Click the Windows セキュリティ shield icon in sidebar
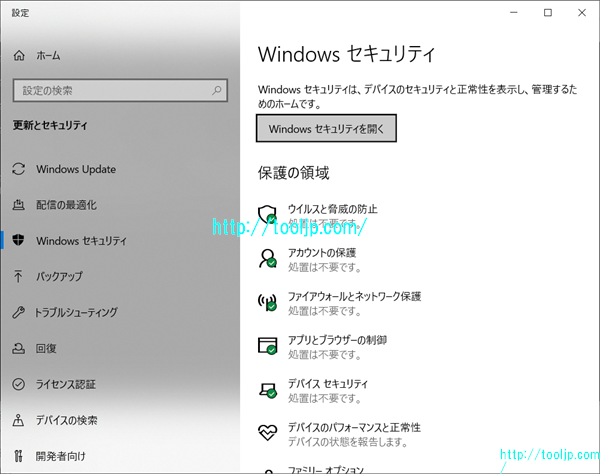600x474 pixels. 18,240
